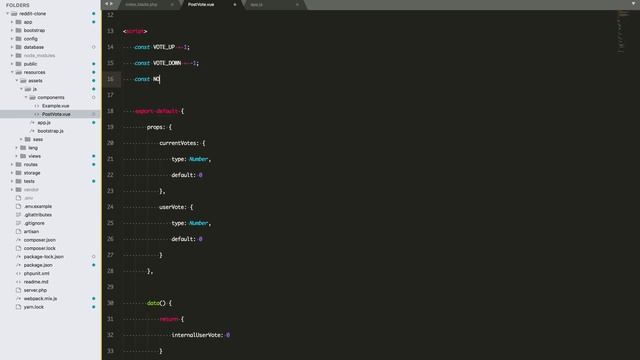Click the unsaved dot on PostVote.vue tab
Viewport: 640px width, 360px height.
[235, 4]
